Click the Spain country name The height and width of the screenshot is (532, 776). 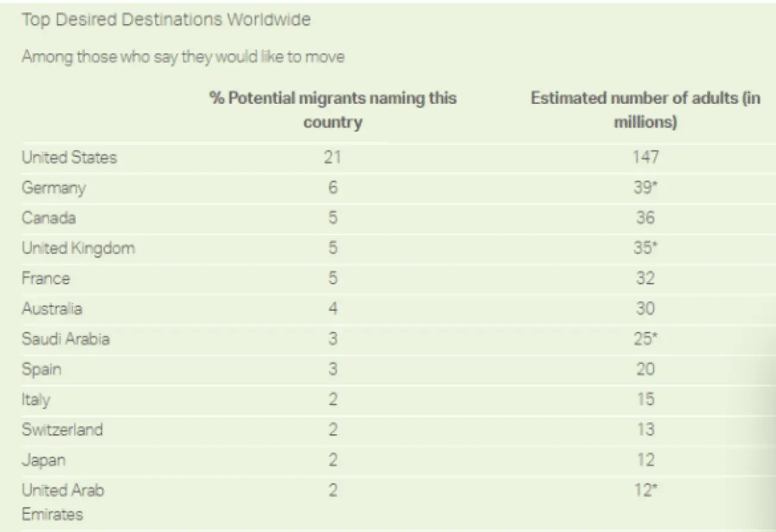(42, 369)
